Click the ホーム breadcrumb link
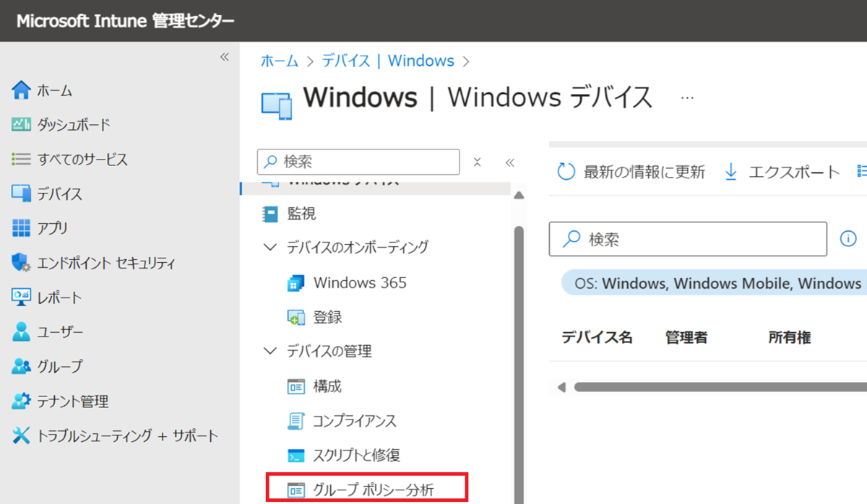This screenshot has height=504, width=867. pyautogui.click(x=279, y=61)
